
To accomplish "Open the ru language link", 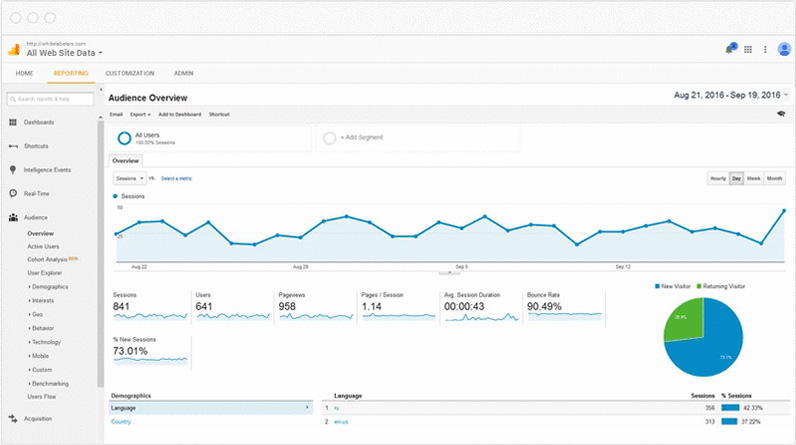I will [x=336, y=408].
